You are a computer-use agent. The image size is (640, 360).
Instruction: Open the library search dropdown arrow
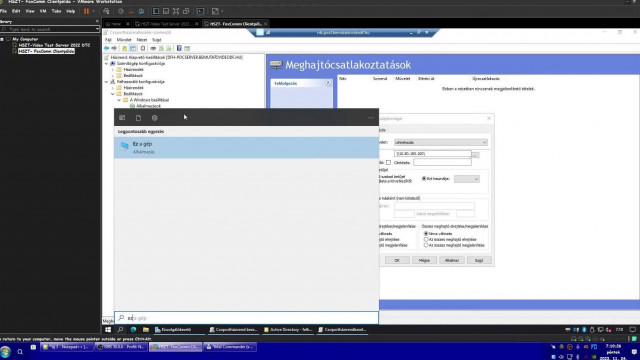coord(97,29)
